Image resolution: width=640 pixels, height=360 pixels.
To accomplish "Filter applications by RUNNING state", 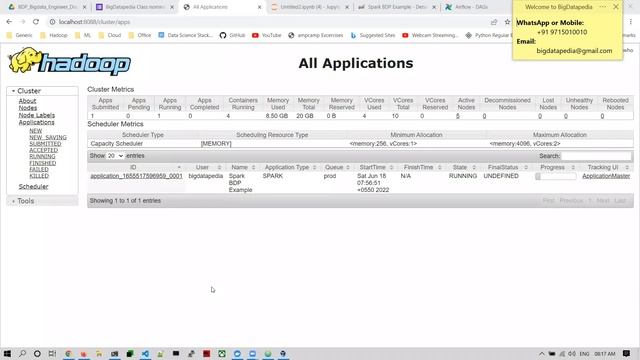I will tap(42, 157).
